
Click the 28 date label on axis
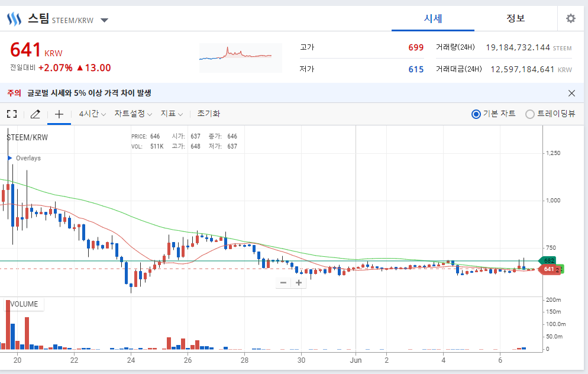[244, 360]
